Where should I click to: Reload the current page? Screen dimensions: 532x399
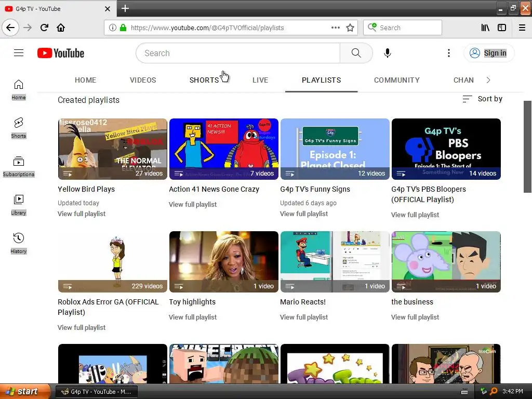pyautogui.click(x=44, y=28)
